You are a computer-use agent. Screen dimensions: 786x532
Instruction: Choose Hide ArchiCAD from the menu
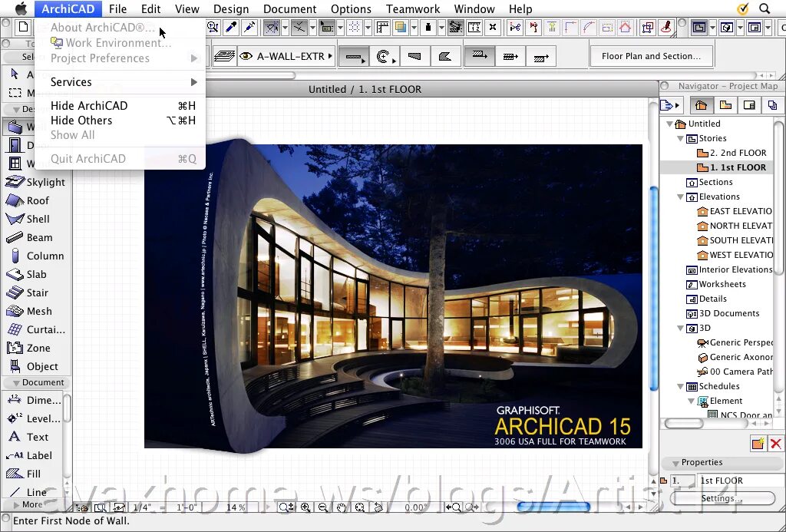pyautogui.click(x=121, y=106)
